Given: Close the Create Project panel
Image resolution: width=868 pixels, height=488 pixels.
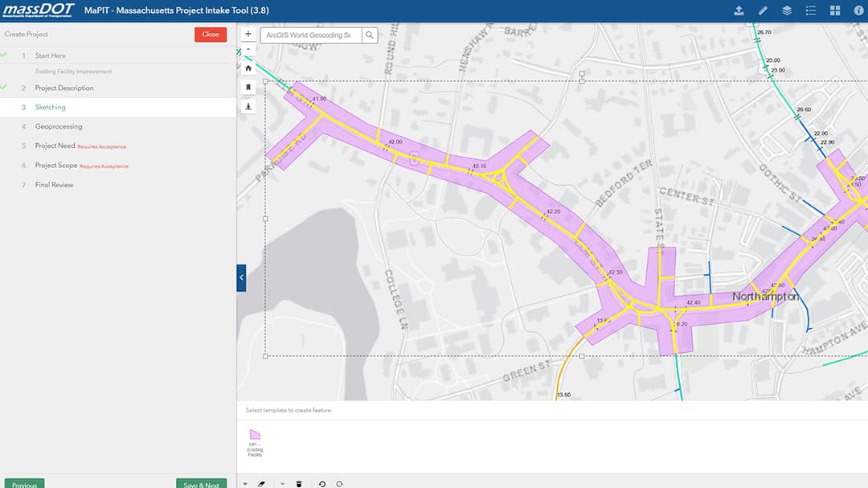Looking at the screenshot, I should [x=211, y=35].
